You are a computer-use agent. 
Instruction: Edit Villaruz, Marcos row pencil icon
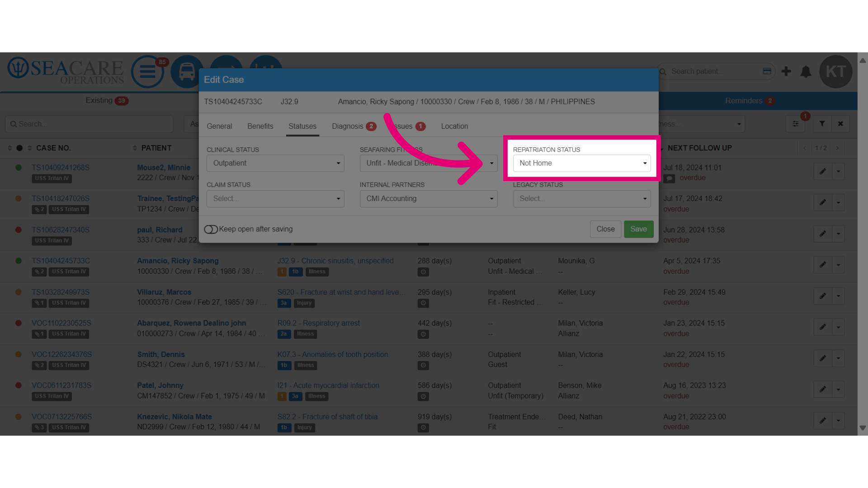click(x=823, y=296)
